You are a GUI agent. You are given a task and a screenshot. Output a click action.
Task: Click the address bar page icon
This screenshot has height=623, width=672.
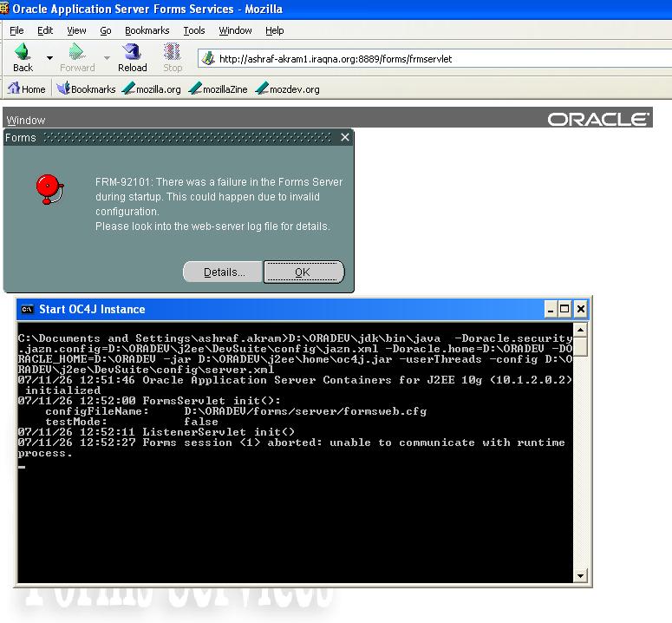tap(209, 58)
